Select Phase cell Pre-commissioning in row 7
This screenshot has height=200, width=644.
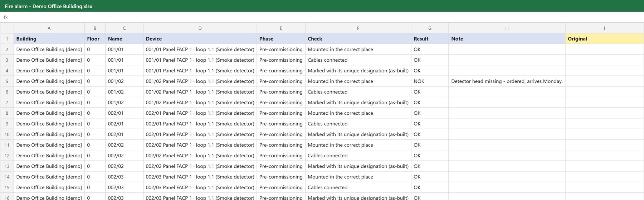point(281,103)
